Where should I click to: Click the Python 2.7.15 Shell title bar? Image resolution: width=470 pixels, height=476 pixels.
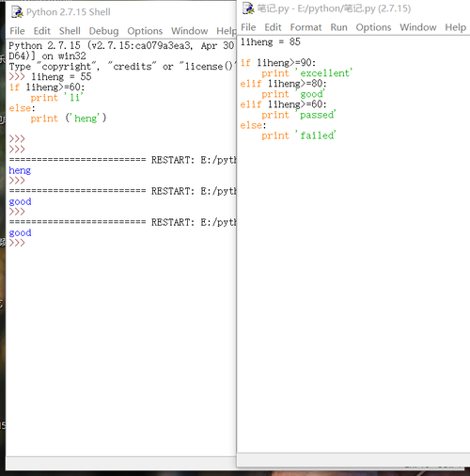(x=120, y=12)
